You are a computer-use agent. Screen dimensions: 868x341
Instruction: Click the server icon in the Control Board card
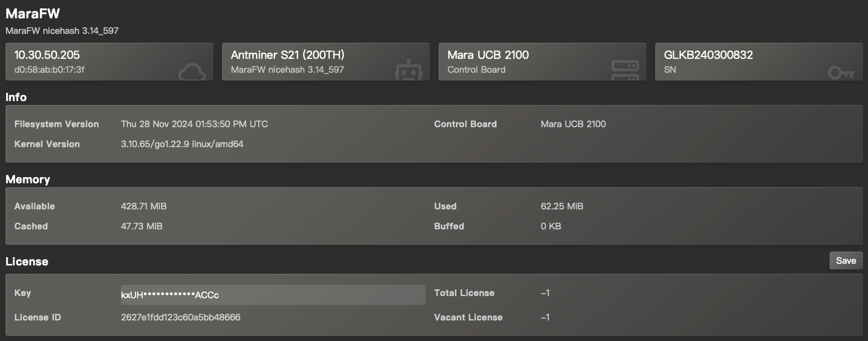pos(625,71)
